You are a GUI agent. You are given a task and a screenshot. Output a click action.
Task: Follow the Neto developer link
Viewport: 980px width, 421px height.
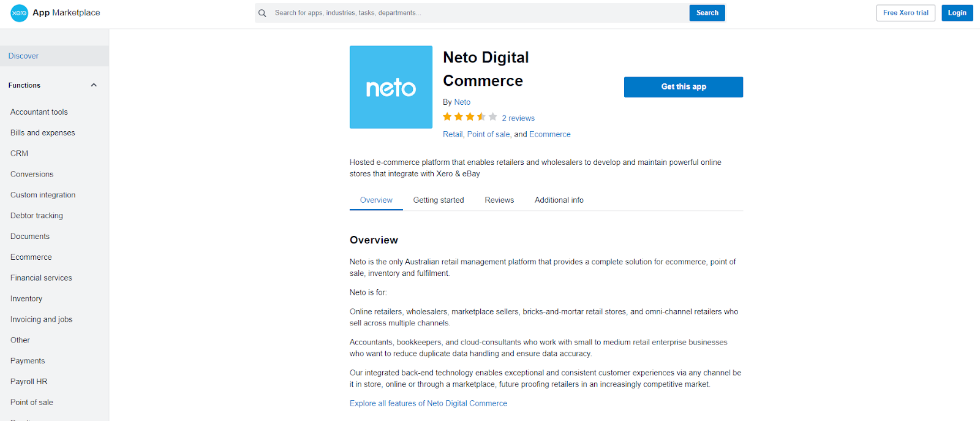(x=462, y=102)
